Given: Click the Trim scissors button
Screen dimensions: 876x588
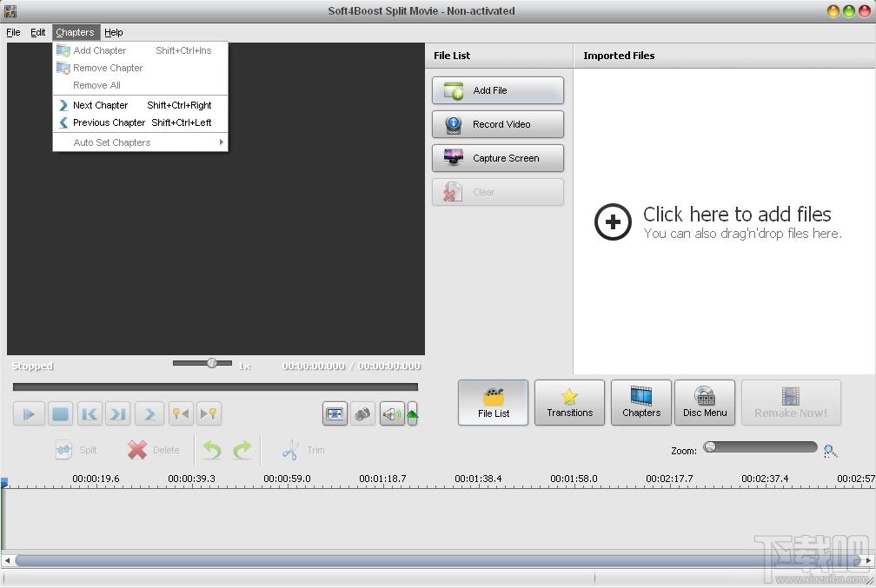Looking at the screenshot, I should coord(303,450).
